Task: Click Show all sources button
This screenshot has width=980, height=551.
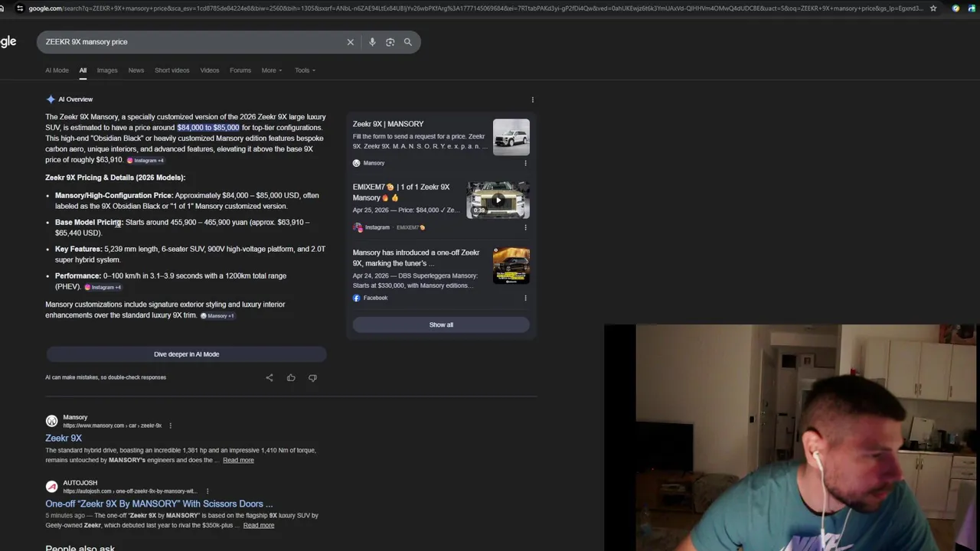Action: [x=441, y=324]
